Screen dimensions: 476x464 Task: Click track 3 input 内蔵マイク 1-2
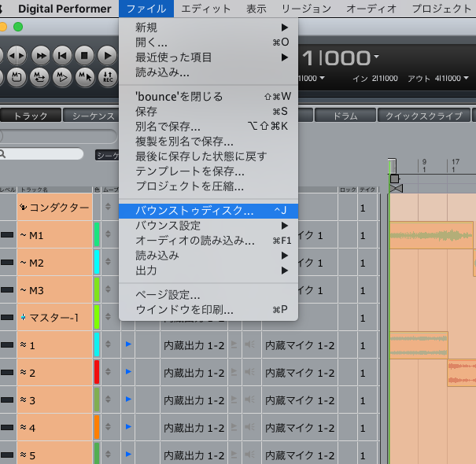pos(300,400)
